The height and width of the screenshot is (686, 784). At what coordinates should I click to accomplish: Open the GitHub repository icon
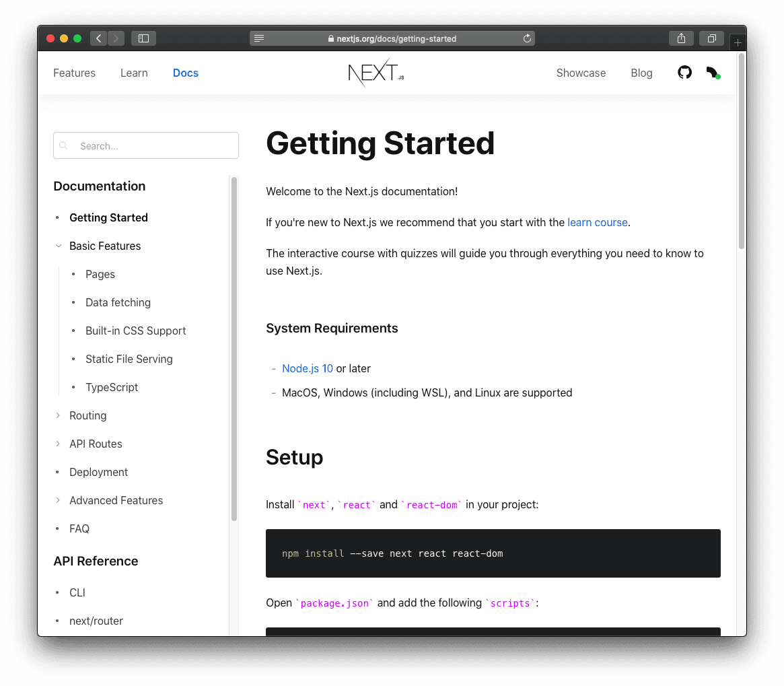point(684,73)
